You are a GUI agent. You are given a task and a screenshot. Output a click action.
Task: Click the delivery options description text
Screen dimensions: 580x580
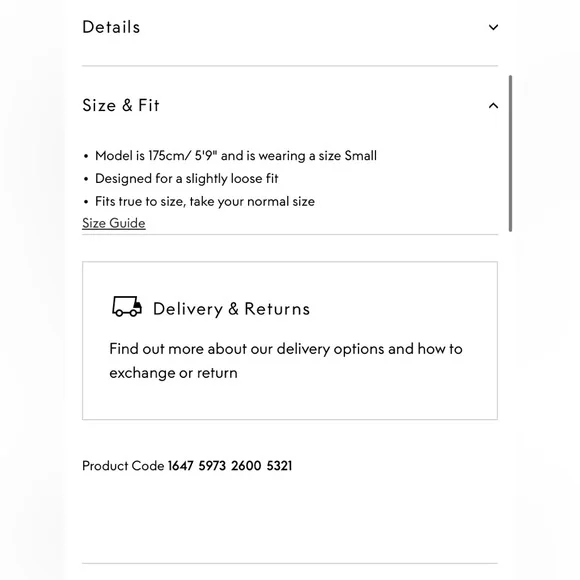tap(286, 361)
